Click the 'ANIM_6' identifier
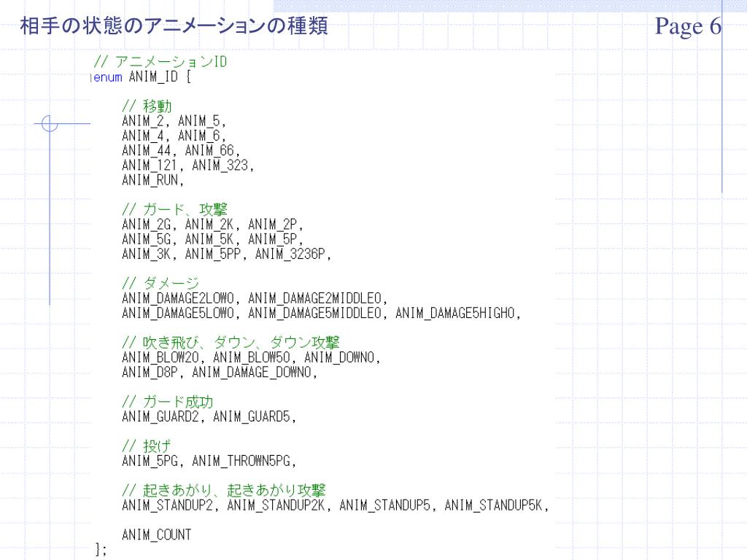747x560 pixels. (199, 136)
